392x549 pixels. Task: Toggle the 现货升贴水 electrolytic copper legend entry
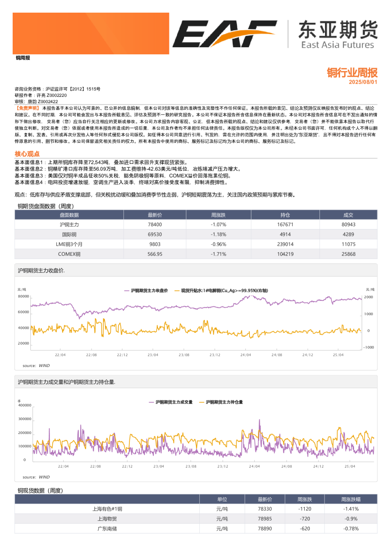click(223, 290)
